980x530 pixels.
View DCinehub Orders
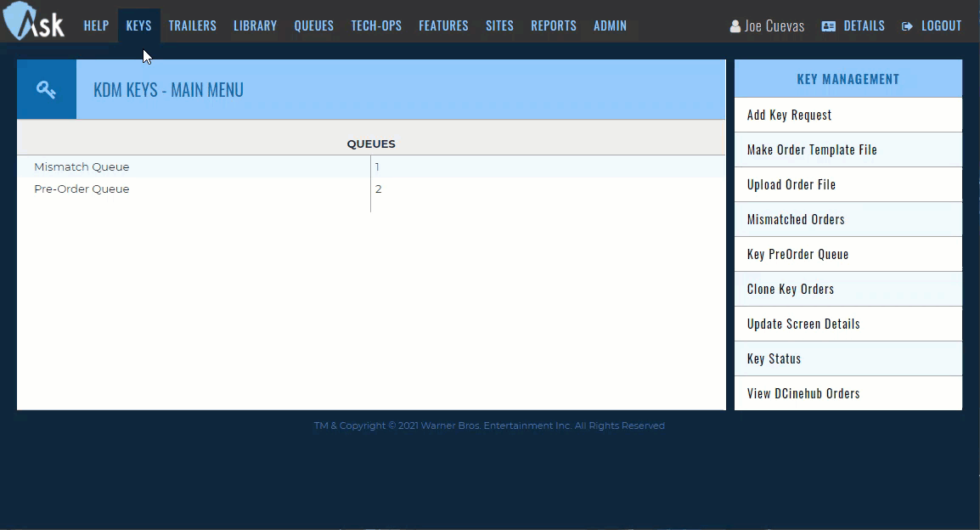[803, 394]
